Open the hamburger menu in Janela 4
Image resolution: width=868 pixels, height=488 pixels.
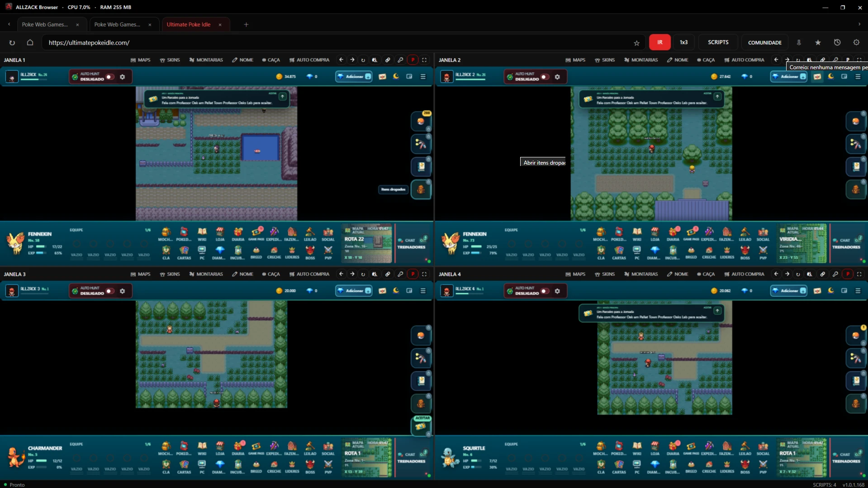tap(858, 291)
